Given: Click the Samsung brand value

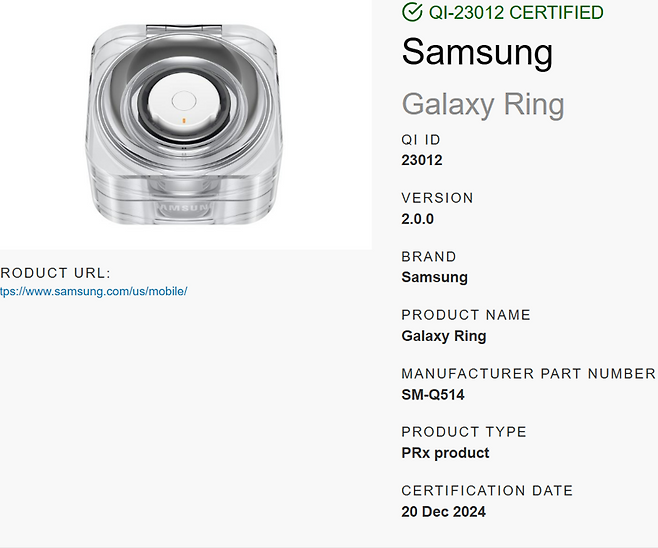Looking at the screenshot, I should point(434,277).
